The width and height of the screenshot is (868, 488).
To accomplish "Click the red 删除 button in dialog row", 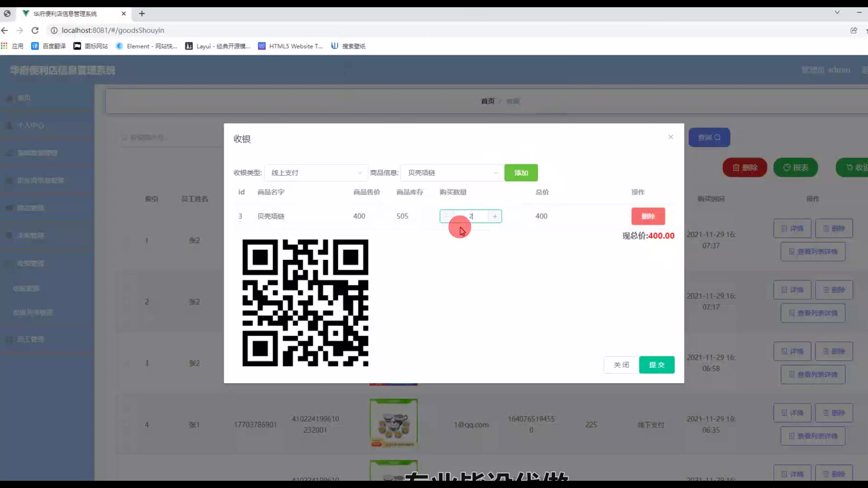I will (x=648, y=216).
